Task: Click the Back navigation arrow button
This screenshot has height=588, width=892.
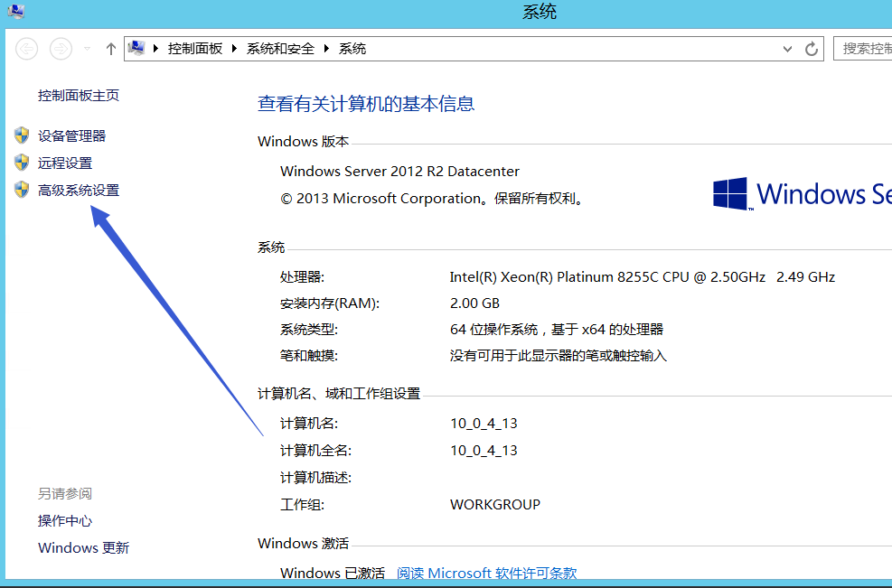Action: click(27, 49)
